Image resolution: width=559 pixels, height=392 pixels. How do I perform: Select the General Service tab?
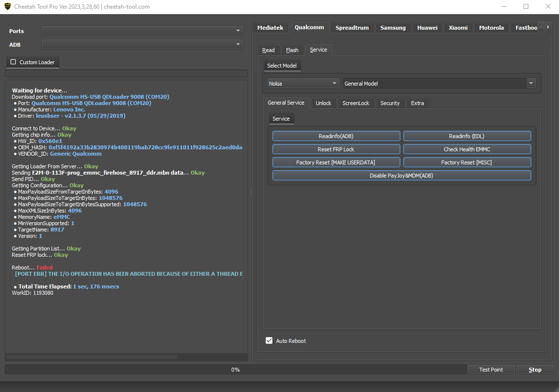tap(286, 103)
